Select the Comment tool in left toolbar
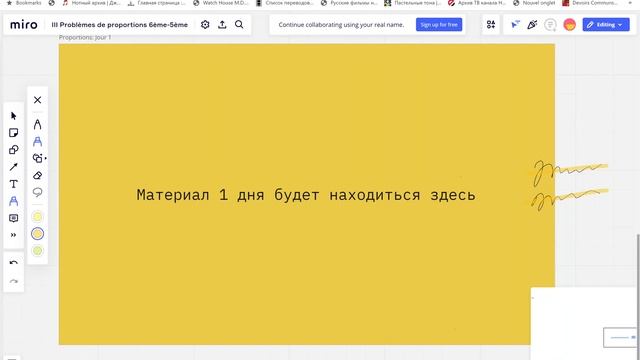 coord(13,218)
